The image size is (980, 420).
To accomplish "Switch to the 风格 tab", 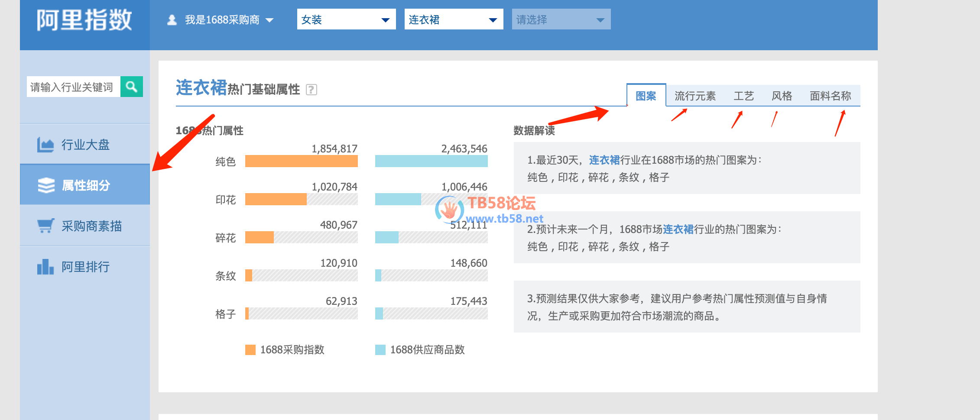I will click(782, 96).
